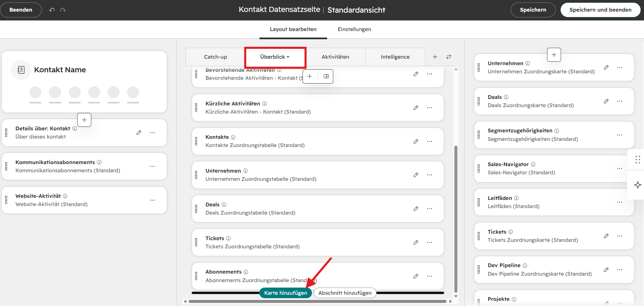
Task: Select the Layout bearbeiten tab
Action: [x=293, y=29]
